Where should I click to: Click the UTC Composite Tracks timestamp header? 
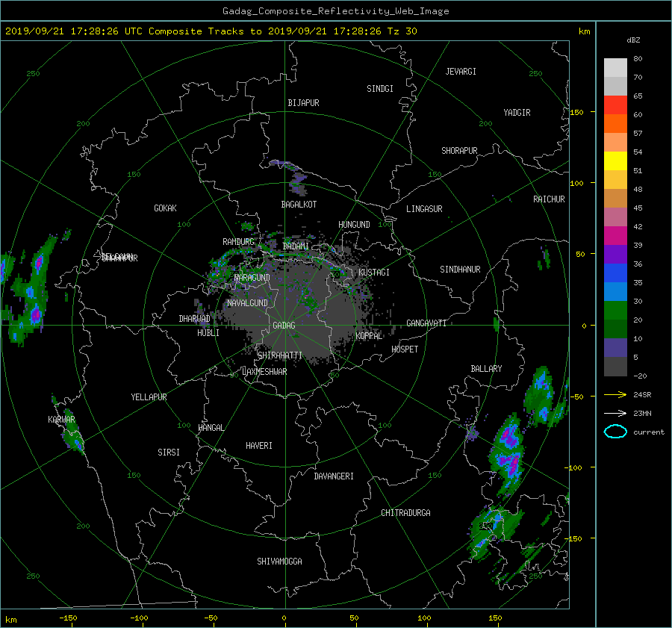pyautogui.click(x=211, y=31)
